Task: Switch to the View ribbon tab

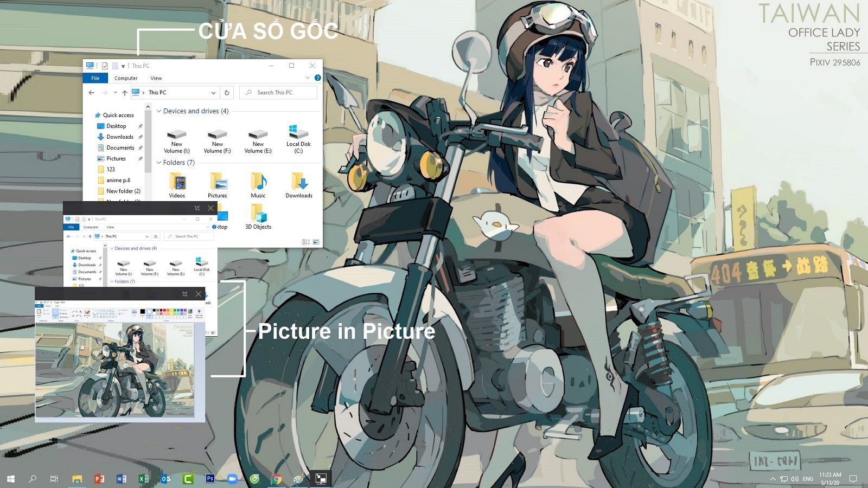Action: tap(156, 78)
